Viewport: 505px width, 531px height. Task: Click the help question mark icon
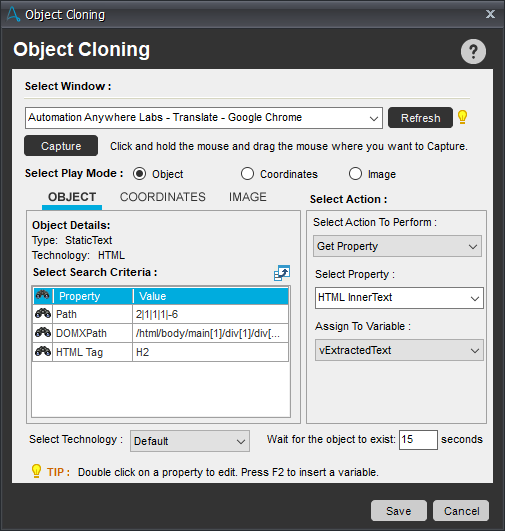(473, 51)
